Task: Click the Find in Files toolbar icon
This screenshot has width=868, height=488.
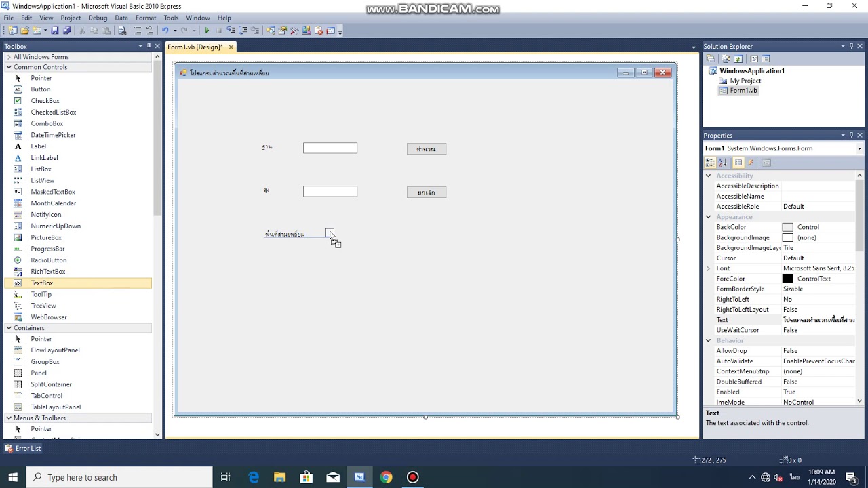Action: tap(122, 30)
